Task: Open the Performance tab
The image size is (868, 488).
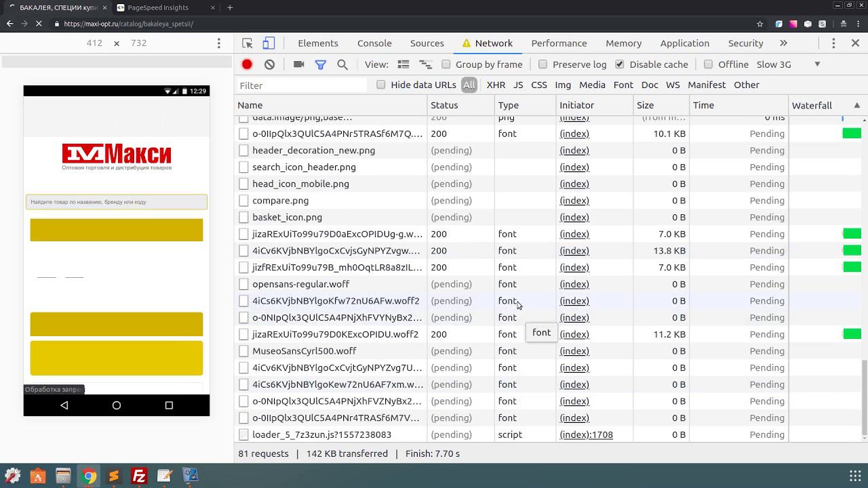Action: 559,43
